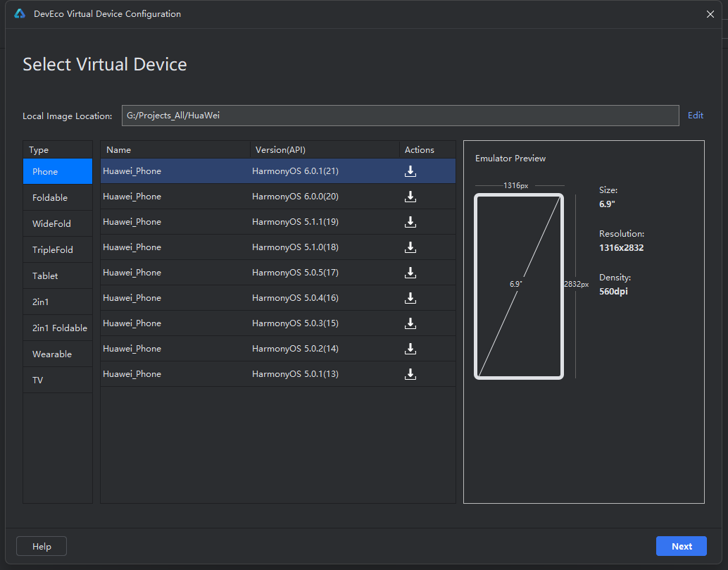Download the HarmonyOS 5.1.0(18) image

410,247
